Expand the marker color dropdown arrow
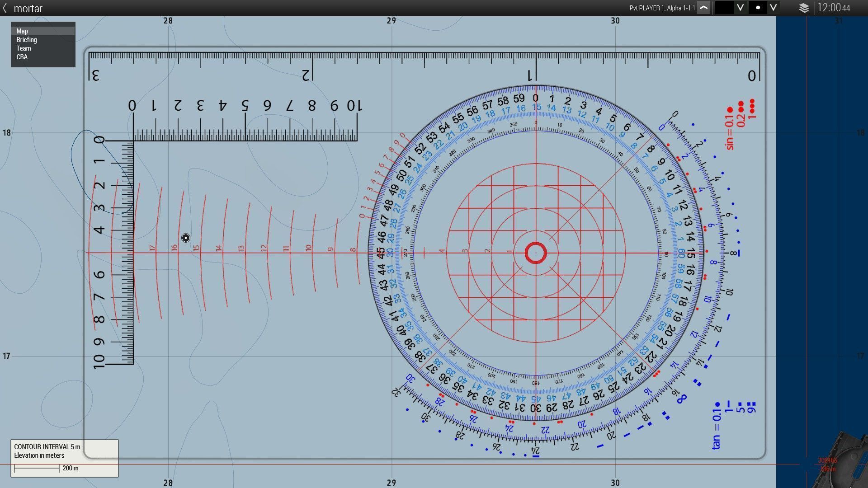 point(740,8)
